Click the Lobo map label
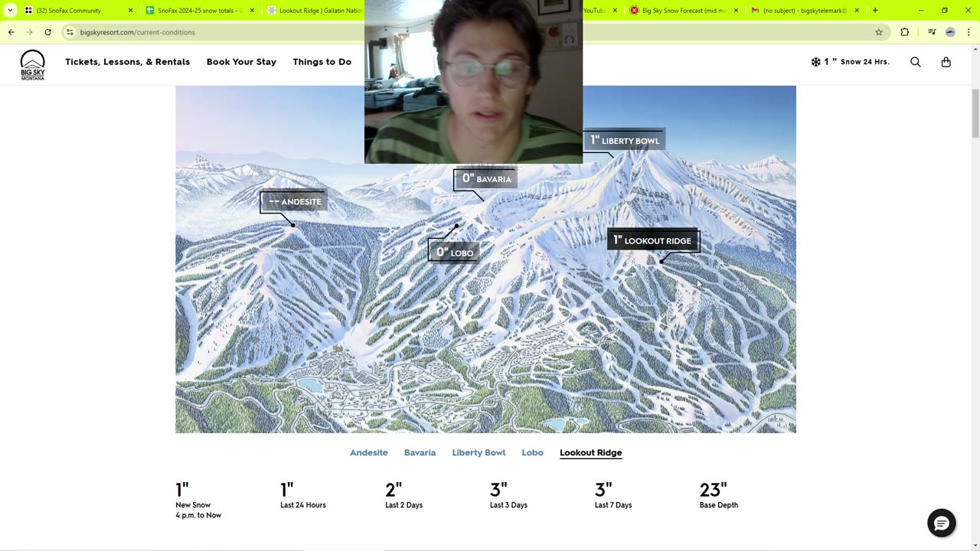This screenshot has height=551, width=980. click(x=454, y=253)
